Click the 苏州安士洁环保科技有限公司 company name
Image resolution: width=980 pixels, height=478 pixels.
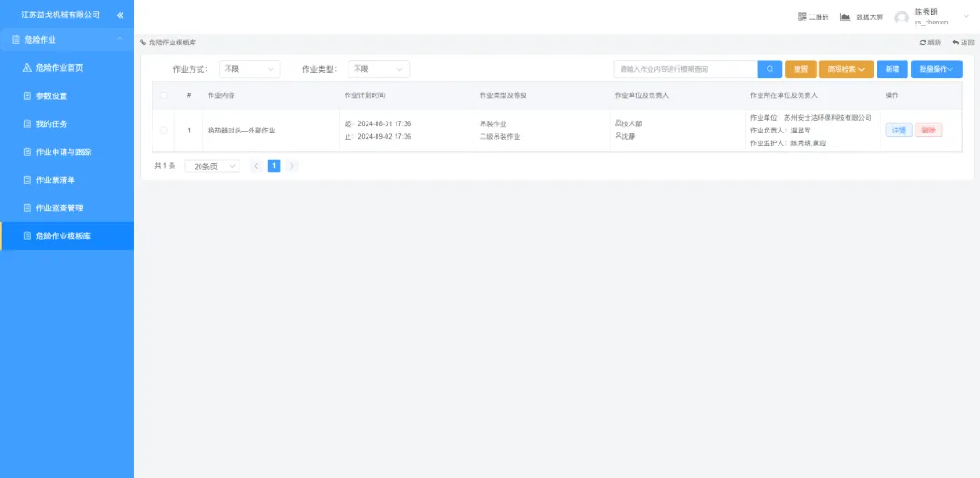[x=828, y=118]
